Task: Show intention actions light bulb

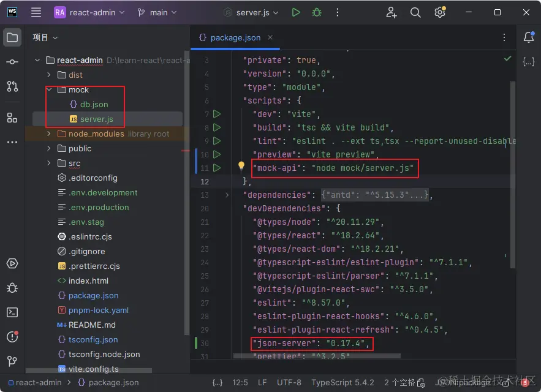Action: pyautogui.click(x=241, y=166)
